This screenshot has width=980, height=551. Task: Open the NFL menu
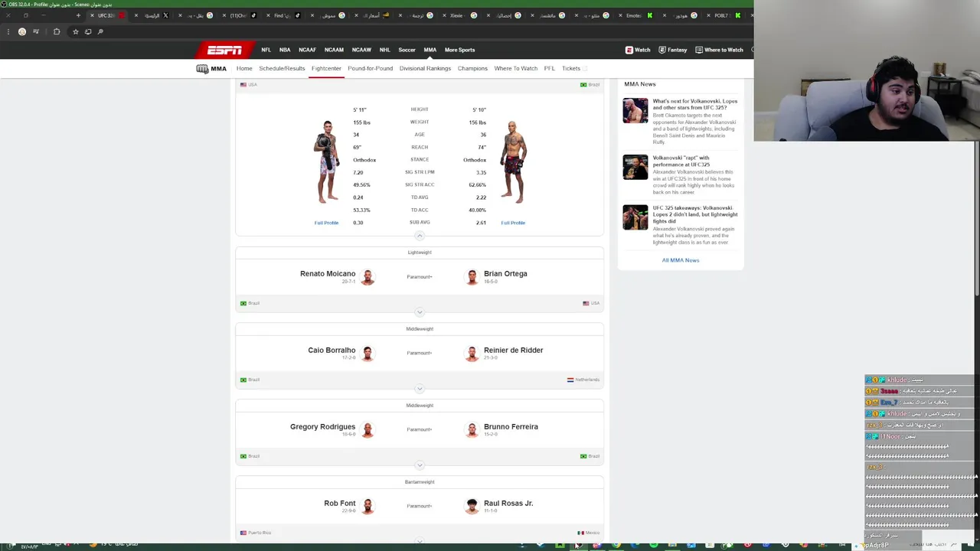(x=266, y=50)
